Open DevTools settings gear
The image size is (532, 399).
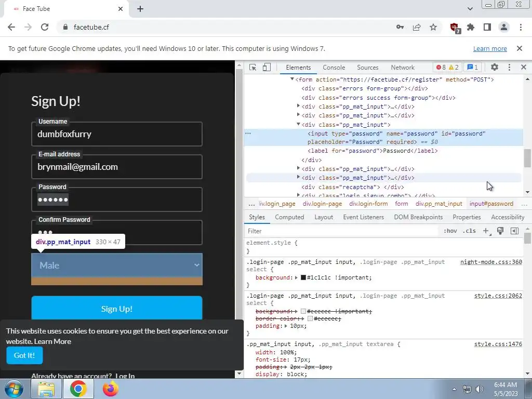[495, 67]
